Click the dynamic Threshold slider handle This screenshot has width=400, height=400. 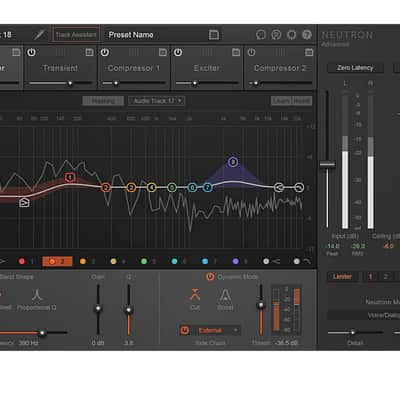pos(261,305)
